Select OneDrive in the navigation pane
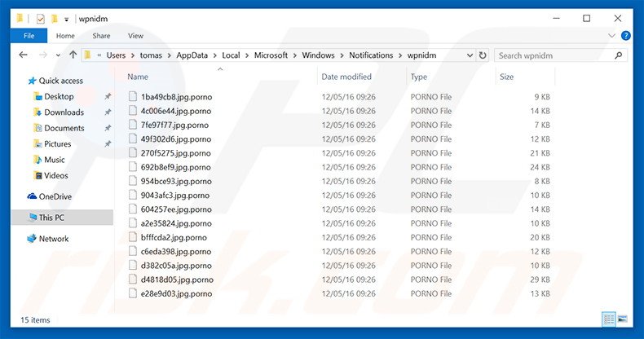The image size is (644, 339). (49, 196)
